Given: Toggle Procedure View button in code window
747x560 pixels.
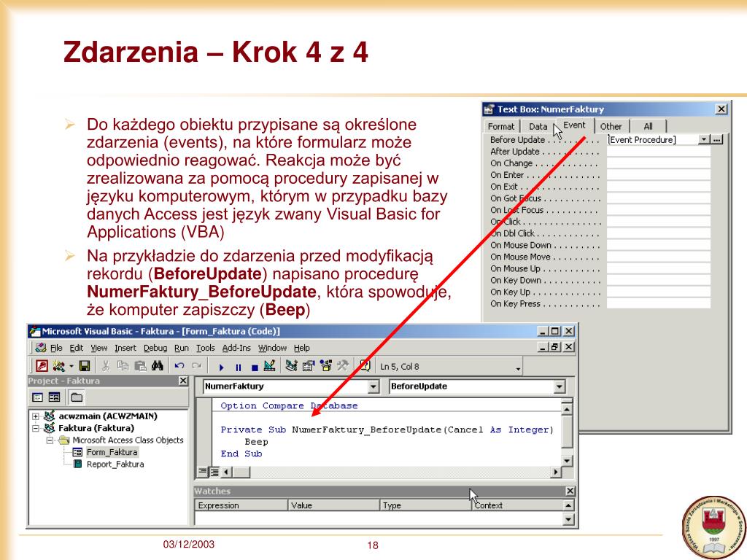Looking at the screenshot, I should pos(203,472).
